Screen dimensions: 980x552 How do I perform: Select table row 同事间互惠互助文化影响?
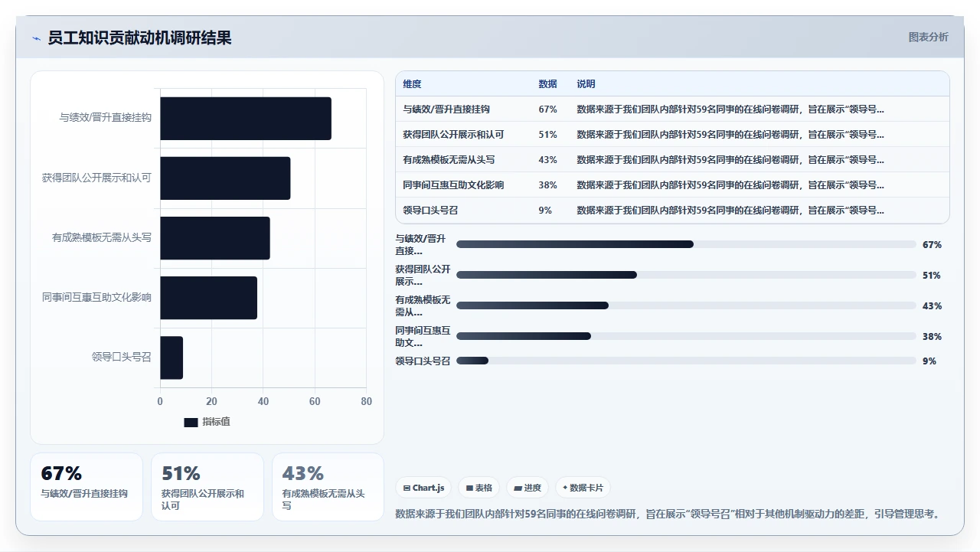(x=672, y=185)
